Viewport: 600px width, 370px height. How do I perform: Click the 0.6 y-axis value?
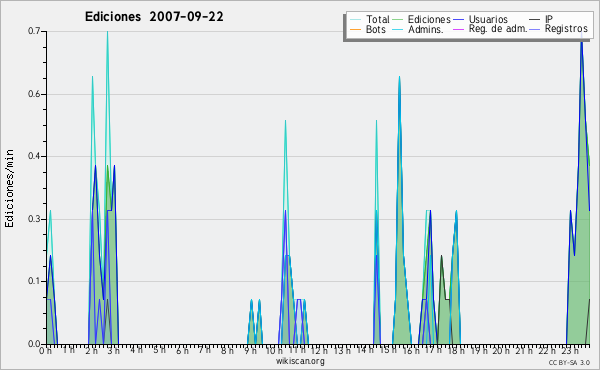tap(34, 94)
